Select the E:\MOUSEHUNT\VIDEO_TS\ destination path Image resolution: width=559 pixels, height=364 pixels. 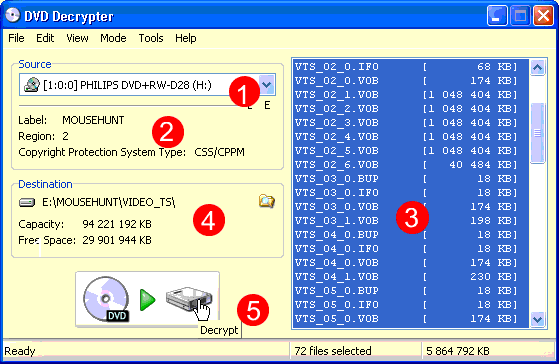pyautogui.click(x=109, y=202)
